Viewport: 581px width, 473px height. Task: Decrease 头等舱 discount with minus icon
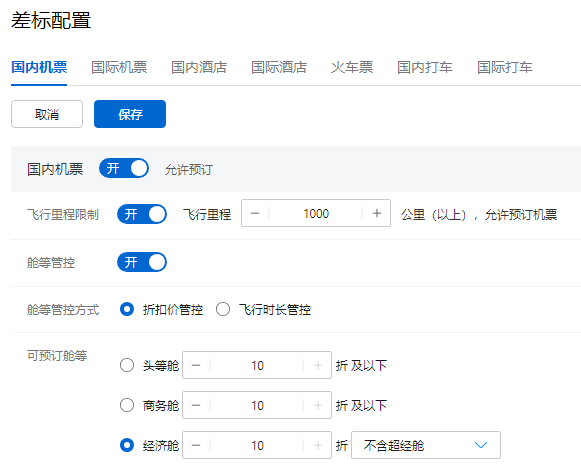[196, 365]
